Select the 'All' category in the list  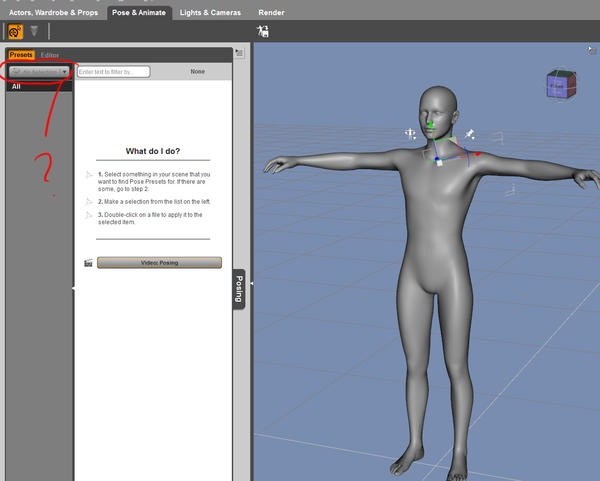point(39,86)
